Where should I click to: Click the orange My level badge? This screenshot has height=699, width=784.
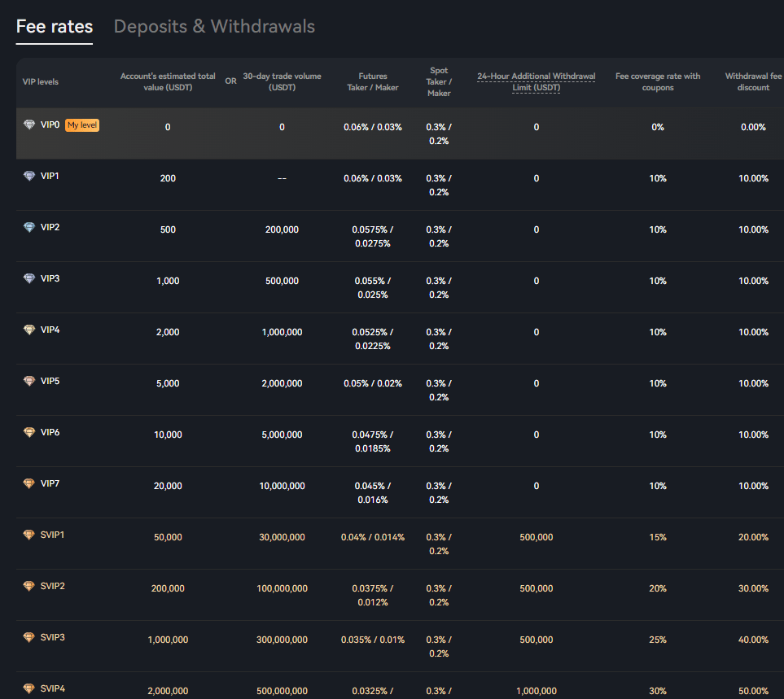pyautogui.click(x=82, y=125)
